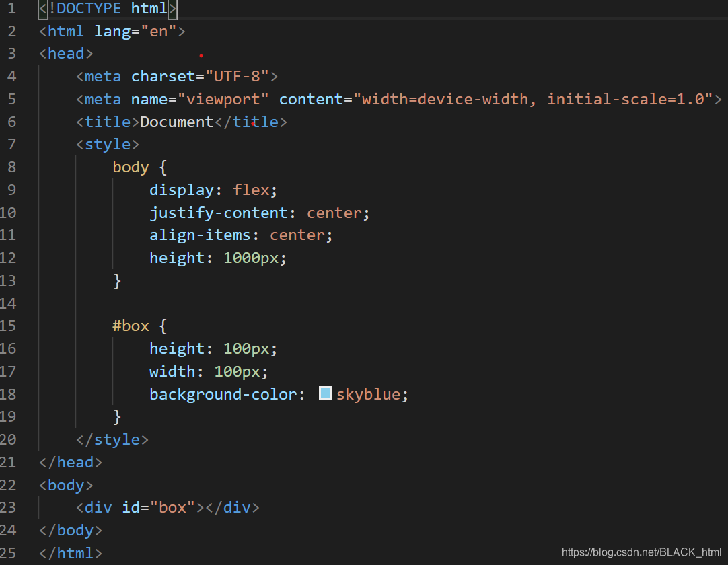
Task: Click the #box selector on line 15
Action: tap(131, 326)
